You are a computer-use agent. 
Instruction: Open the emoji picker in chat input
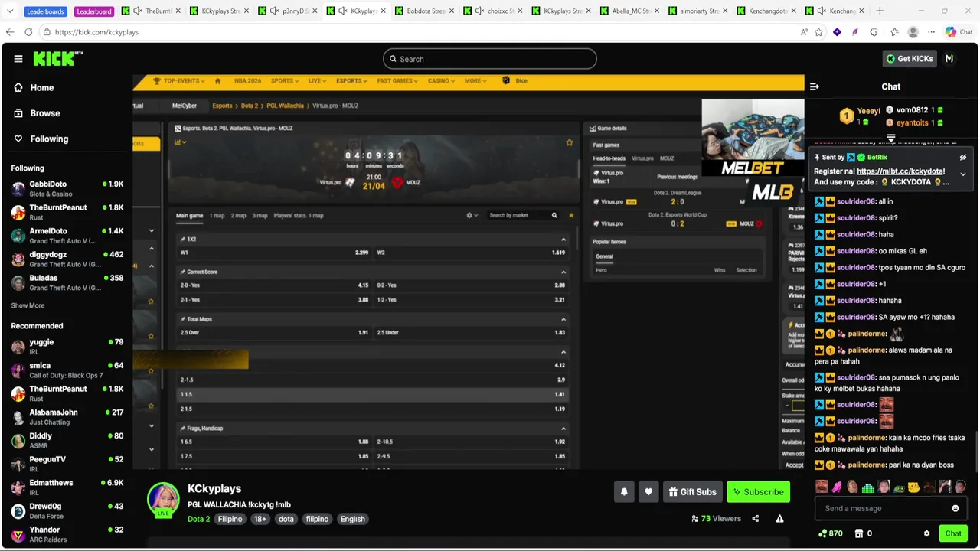pos(955,508)
